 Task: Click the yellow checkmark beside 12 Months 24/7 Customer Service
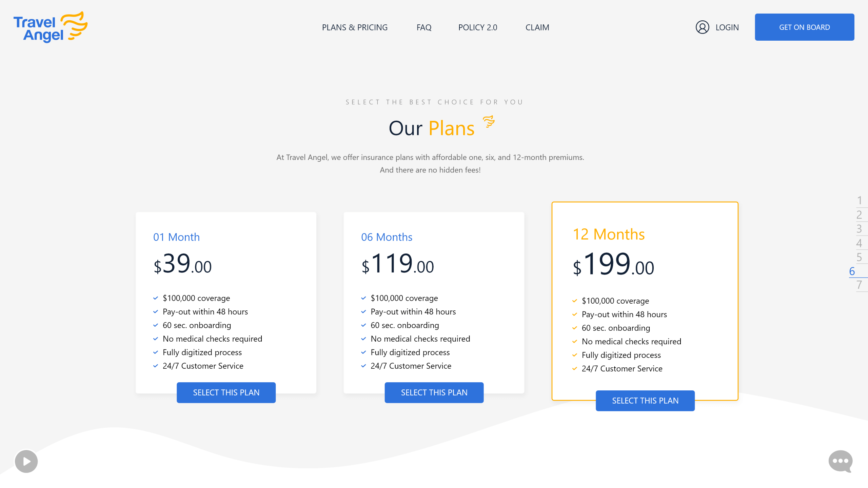[575, 369]
